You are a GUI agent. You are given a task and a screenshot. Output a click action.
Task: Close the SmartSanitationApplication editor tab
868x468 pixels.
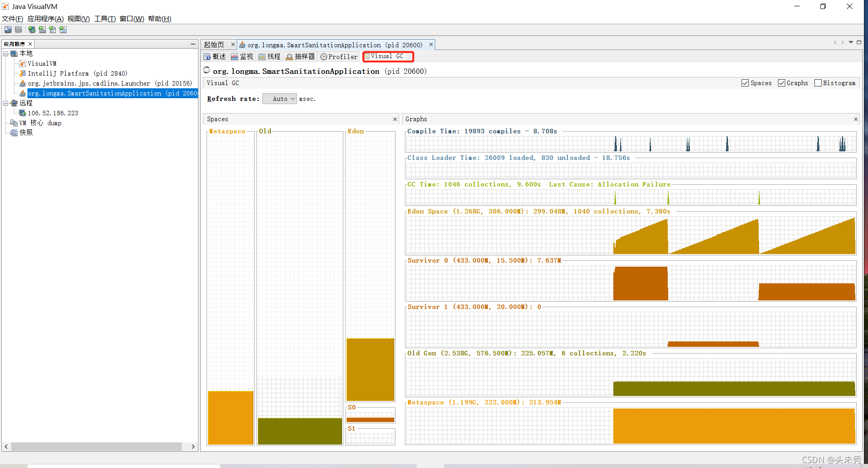(431, 44)
